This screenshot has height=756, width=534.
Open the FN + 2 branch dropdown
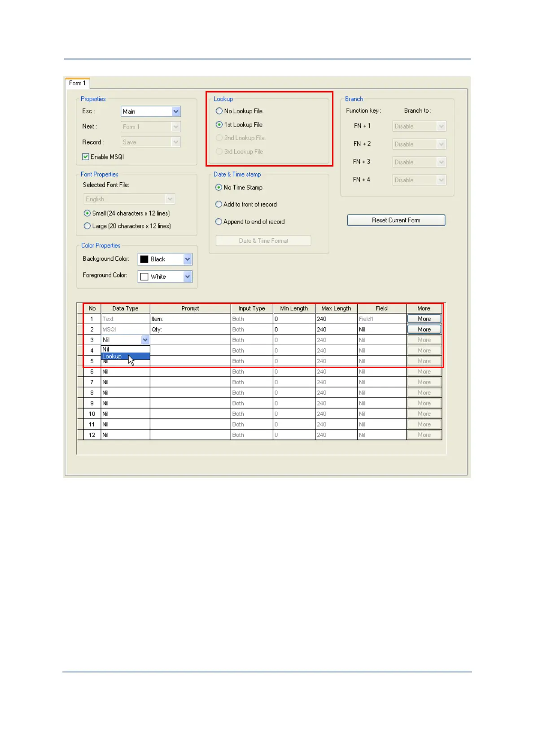coord(419,144)
